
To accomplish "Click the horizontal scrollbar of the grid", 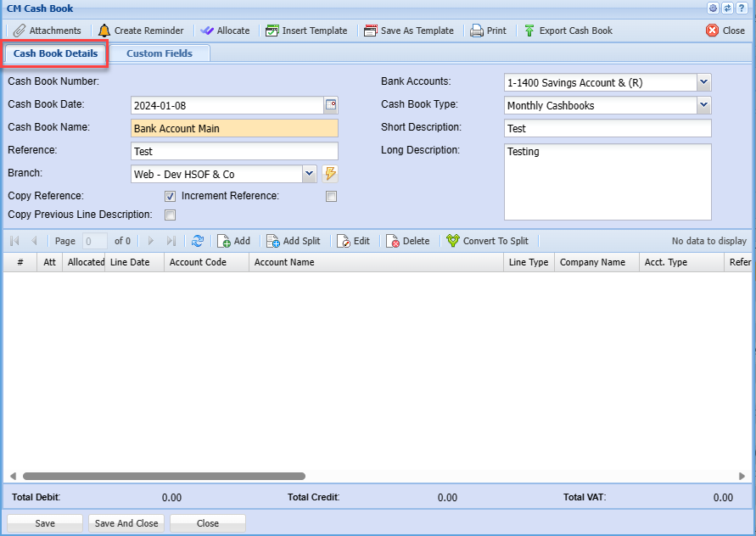I will 164,477.
